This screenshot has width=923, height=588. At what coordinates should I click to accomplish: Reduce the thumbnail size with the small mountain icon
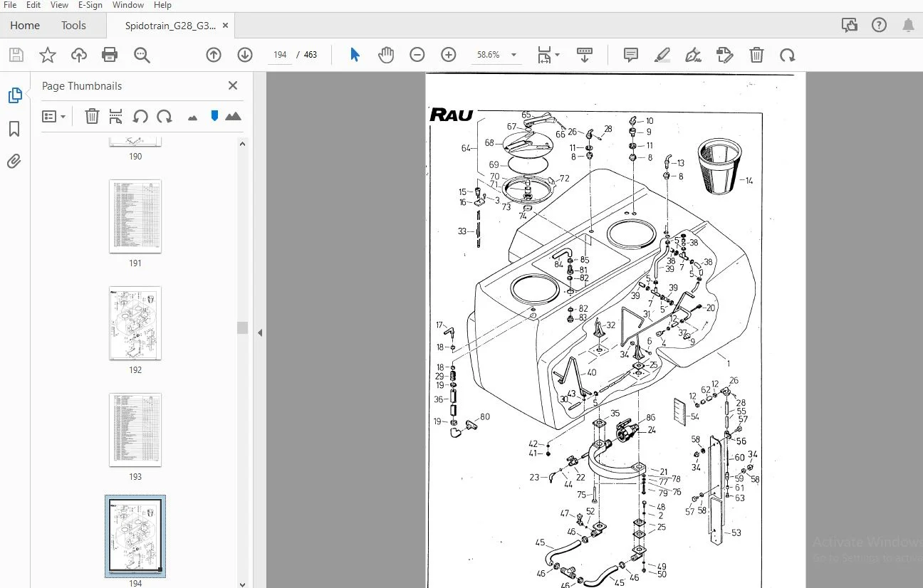(x=192, y=117)
